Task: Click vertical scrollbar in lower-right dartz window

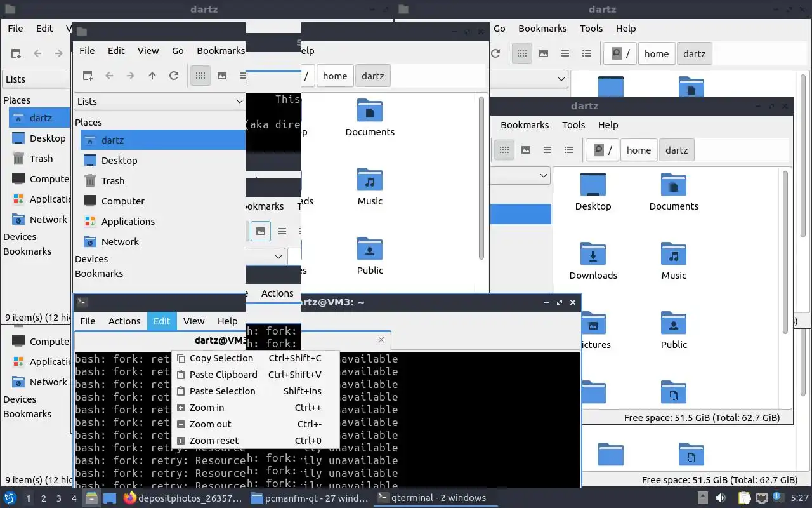Action: [785, 251]
